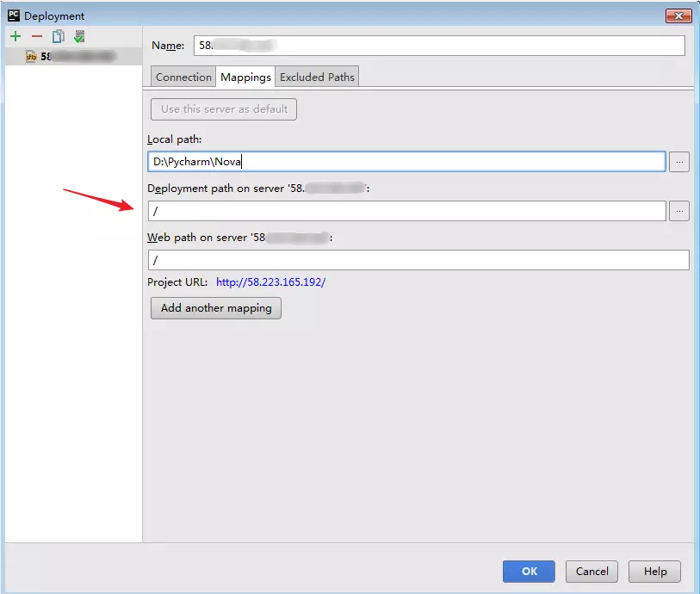
Task: Browse for the Deployment path on server
Action: 679,211
